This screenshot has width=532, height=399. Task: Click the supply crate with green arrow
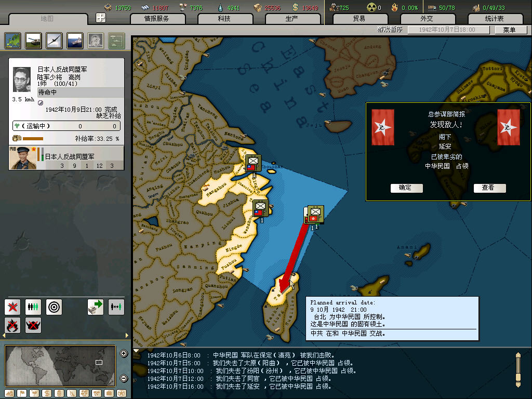(x=96, y=307)
